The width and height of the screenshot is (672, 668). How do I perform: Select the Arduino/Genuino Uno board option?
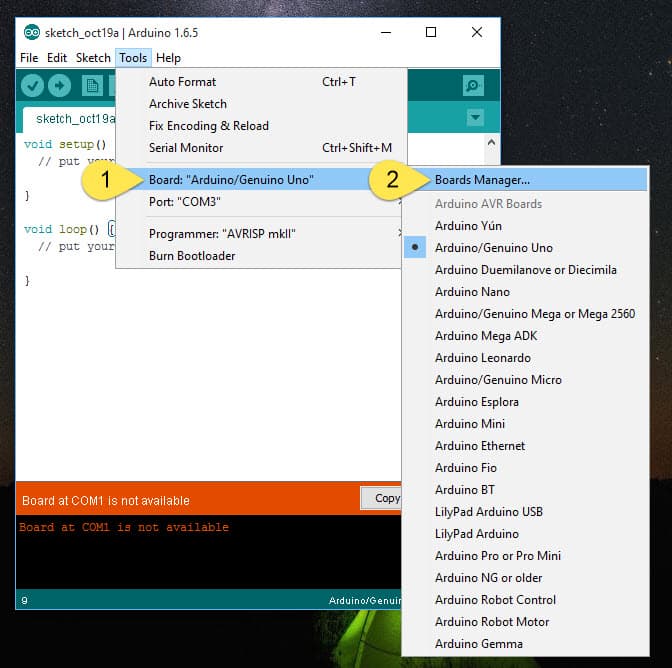pos(493,248)
